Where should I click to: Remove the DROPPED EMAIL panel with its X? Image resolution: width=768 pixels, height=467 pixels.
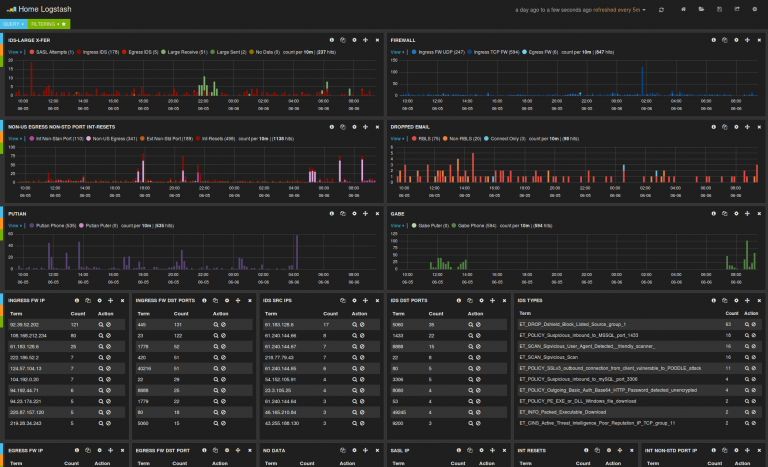pos(759,127)
